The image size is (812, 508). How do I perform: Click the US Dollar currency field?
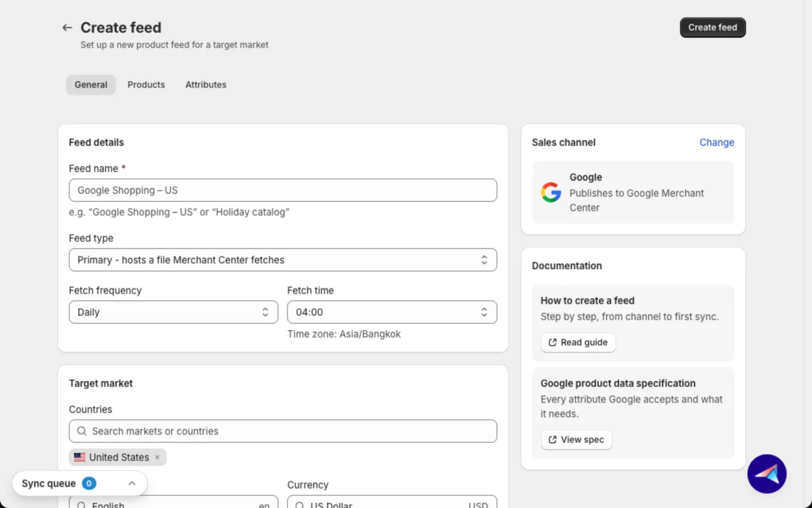point(392,502)
